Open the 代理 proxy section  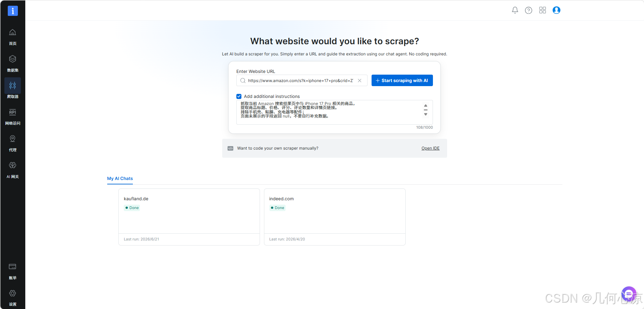[x=12, y=143]
